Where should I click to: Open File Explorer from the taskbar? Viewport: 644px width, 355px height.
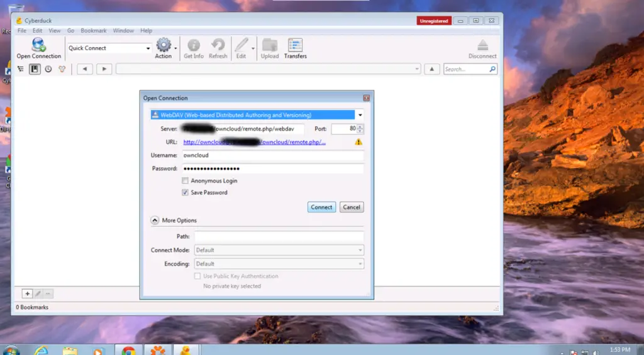[x=70, y=351]
